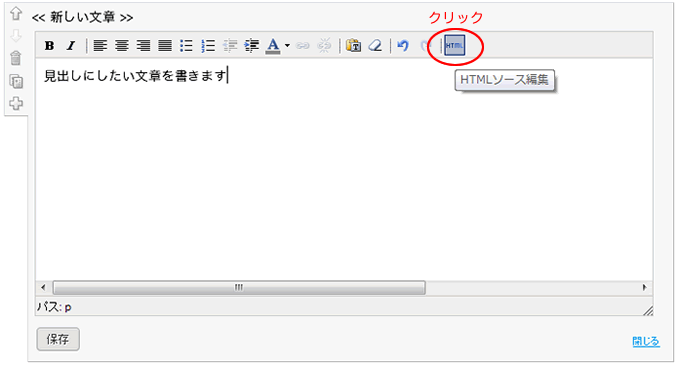677x365 pixels.
Task: Apply the text color A button
Action: [x=273, y=45]
